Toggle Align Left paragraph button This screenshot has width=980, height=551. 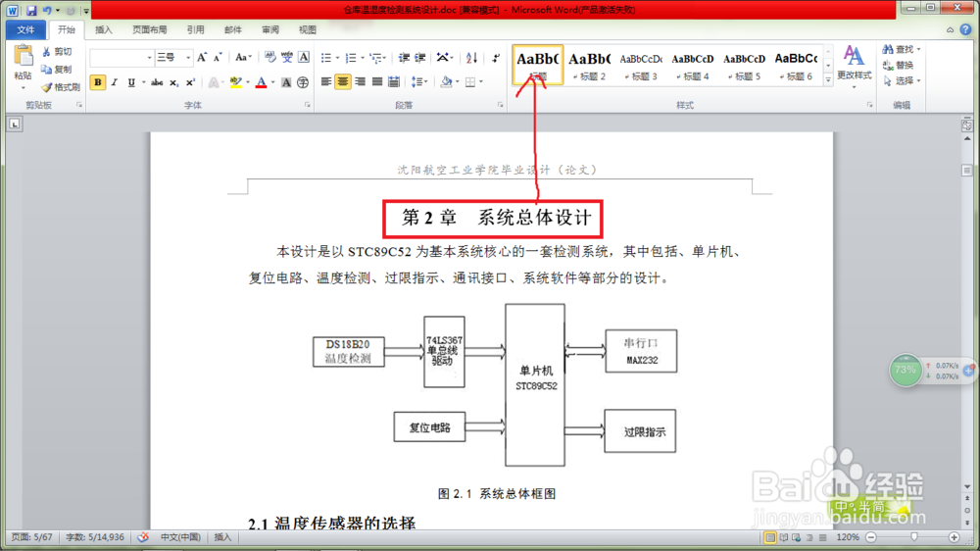click(326, 82)
